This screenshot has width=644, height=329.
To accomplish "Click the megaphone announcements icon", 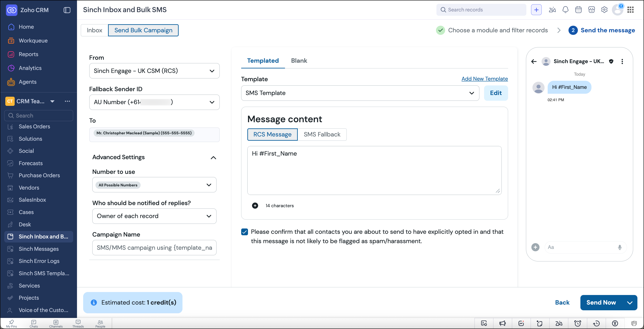I will [503, 323].
